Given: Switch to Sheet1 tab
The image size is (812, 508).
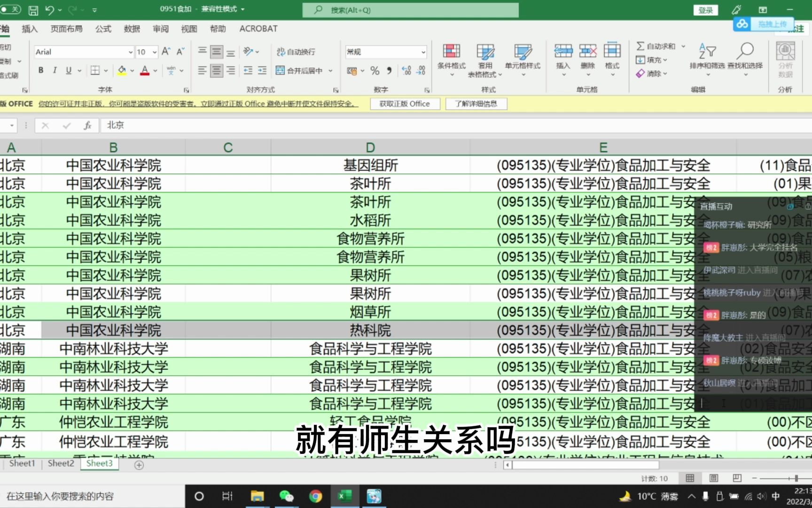Looking at the screenshot, I should (22, 463).
